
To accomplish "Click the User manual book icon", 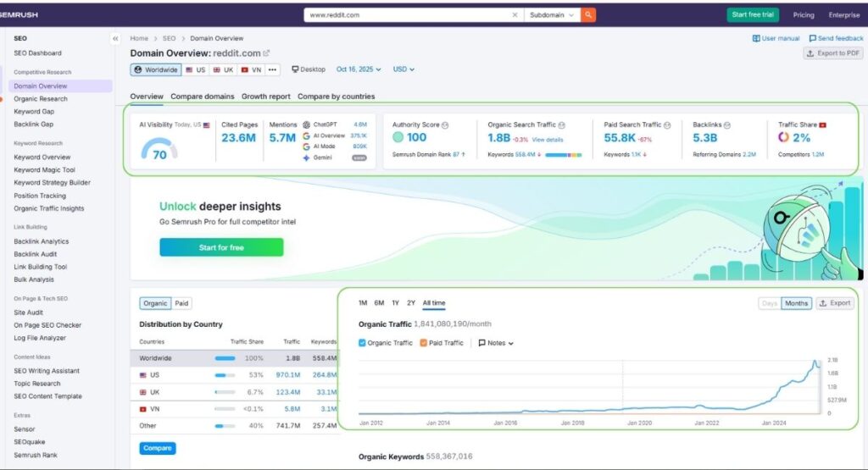I will tap(755, 38).
